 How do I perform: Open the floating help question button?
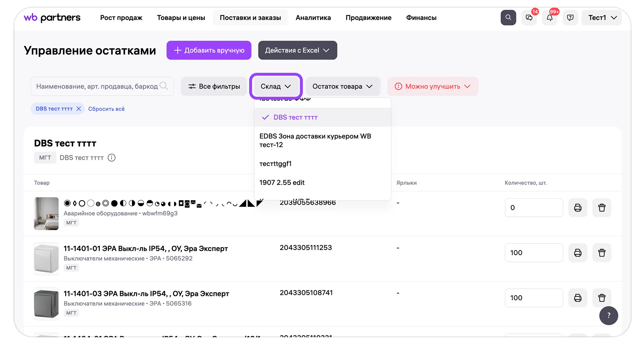[609, 316]
